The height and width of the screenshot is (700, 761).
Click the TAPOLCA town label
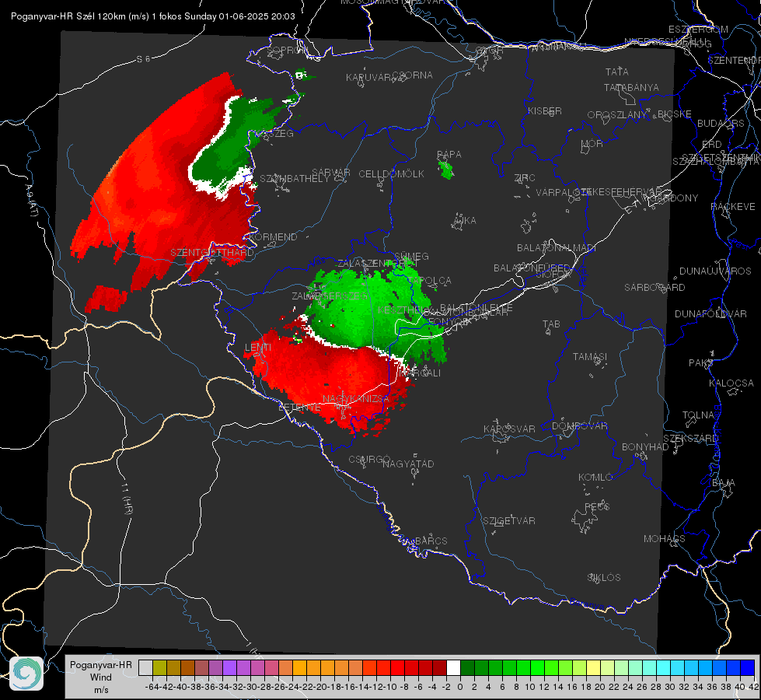429,280
